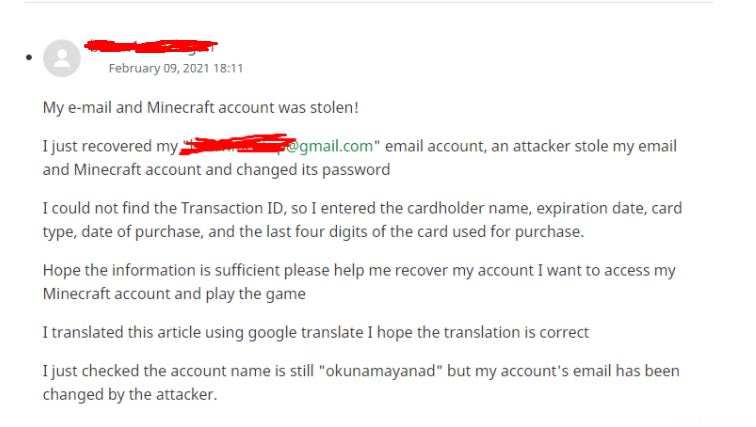Click the bullet point before the avatar

[29, 58]
